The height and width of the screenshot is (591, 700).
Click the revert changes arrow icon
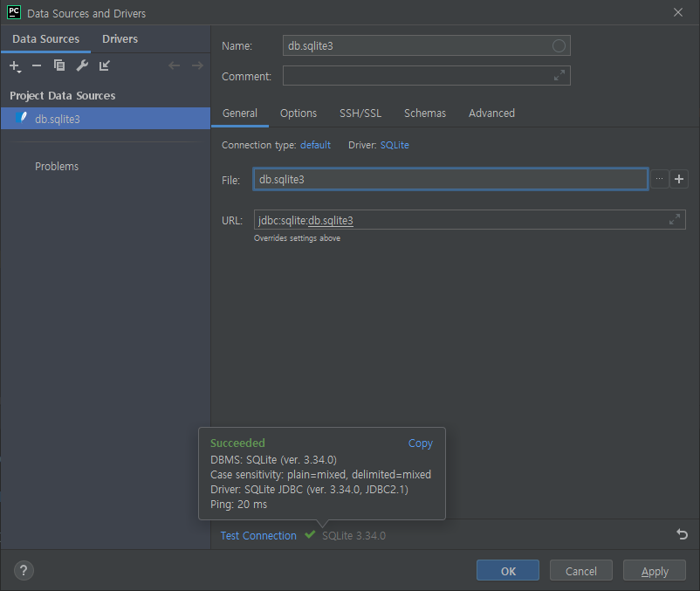point(682,534)
